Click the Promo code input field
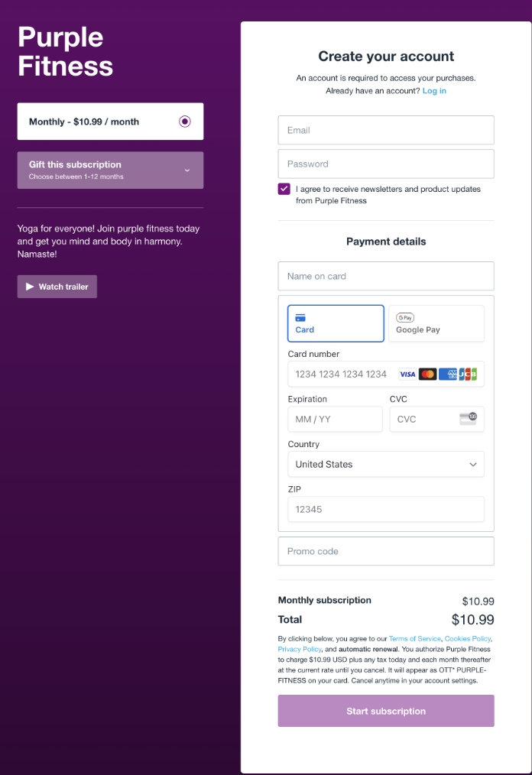532x775 pixels. point(386,550)
